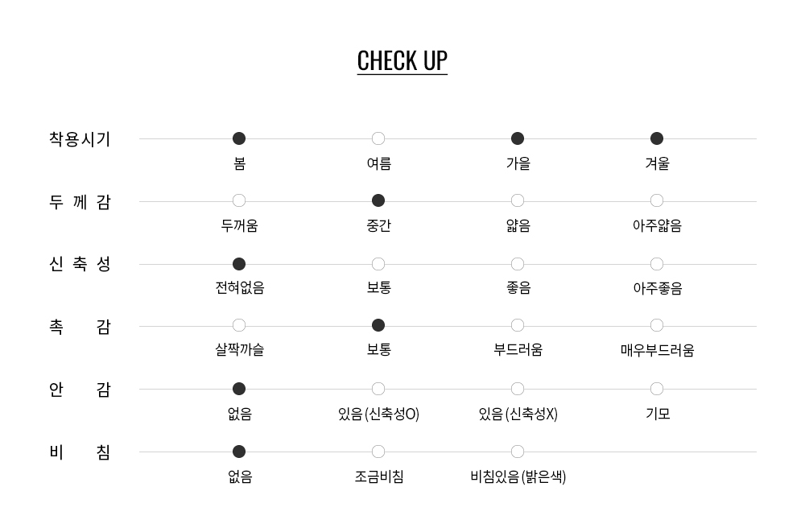Select the 봄 radio dot in 착용시기

pyautogui.click(x=239, y=138)
